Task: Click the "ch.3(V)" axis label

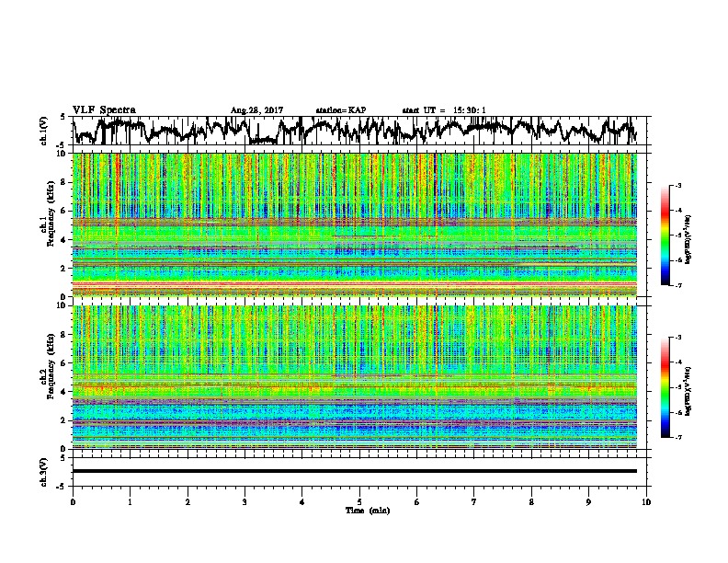Action: click(44, 472)
